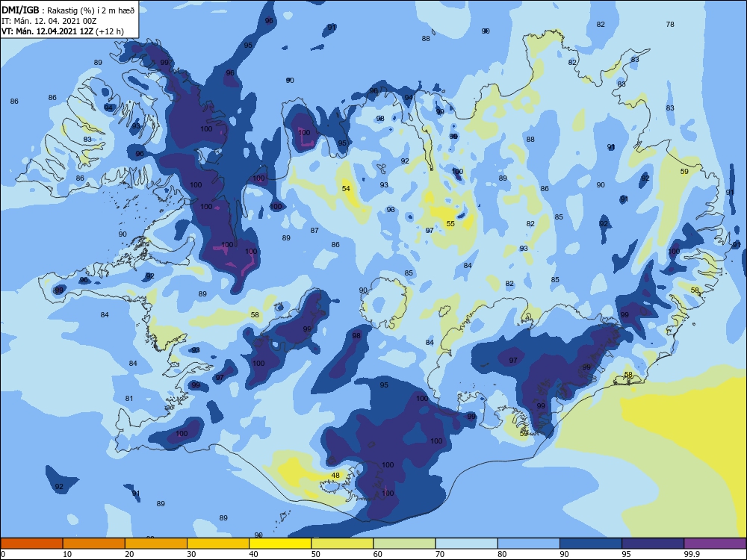Click the light blue 80–90 legend swatch
The height and width of the screenshot is (560, 747).
point(529,544)
